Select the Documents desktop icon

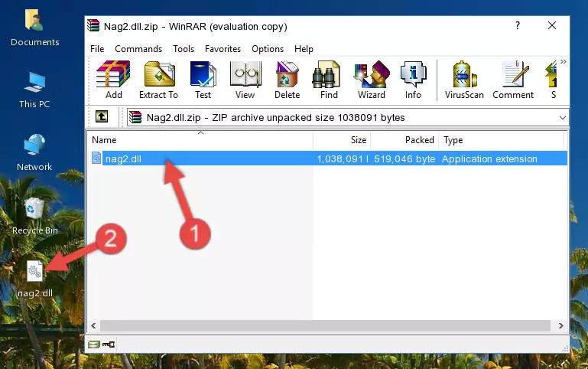34,28
